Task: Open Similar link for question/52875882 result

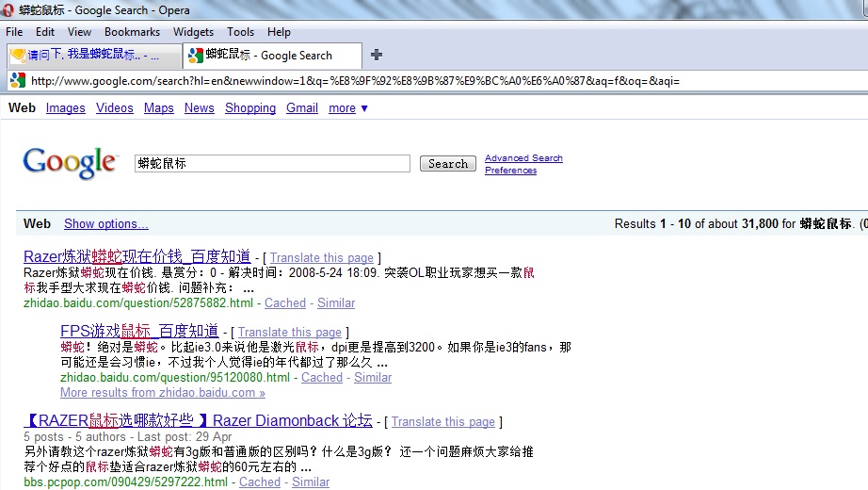Action: pos(336,303)
